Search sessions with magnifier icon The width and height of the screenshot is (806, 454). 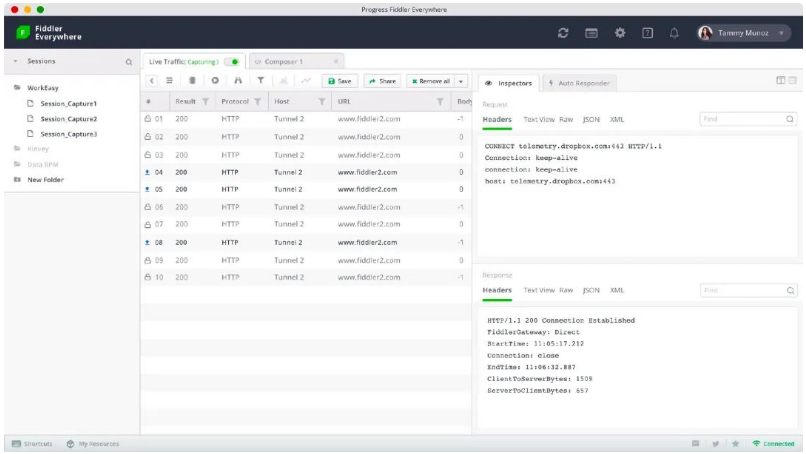click(x=129, y=62)
